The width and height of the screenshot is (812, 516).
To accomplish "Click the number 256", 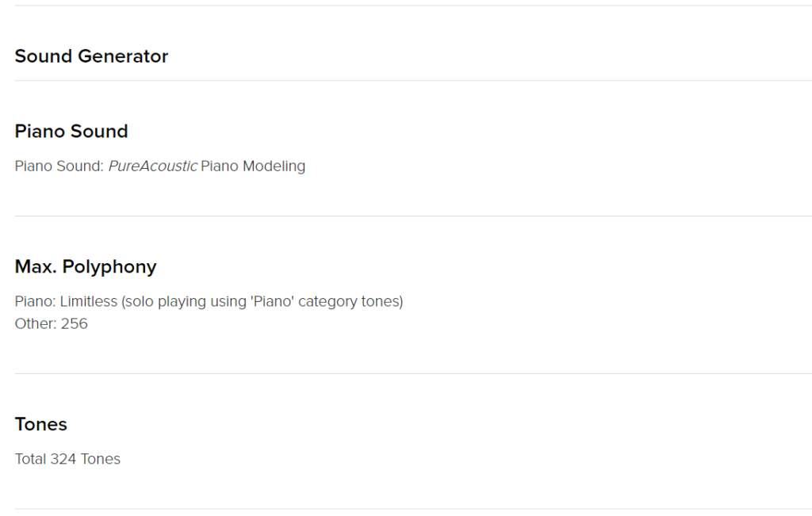I will pos(74,323).
